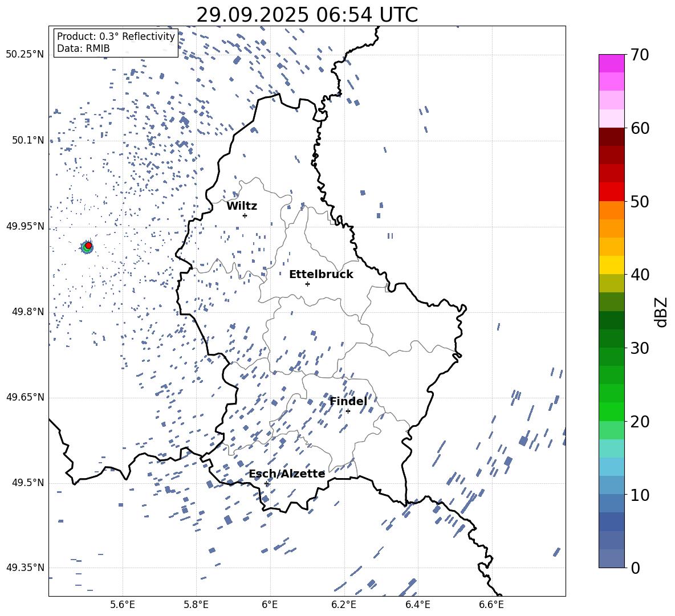Click the cross marker below Esch/Alzette

point(266,483)
